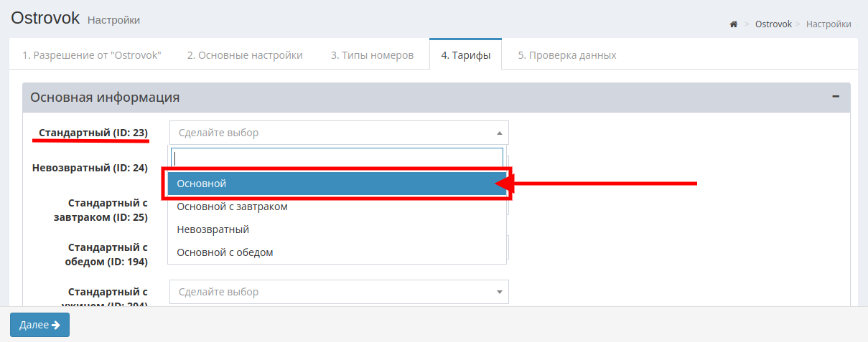Click the Основная информация panel header
The height and width of the screenshot is (342, 868).
tap(437, 97)
